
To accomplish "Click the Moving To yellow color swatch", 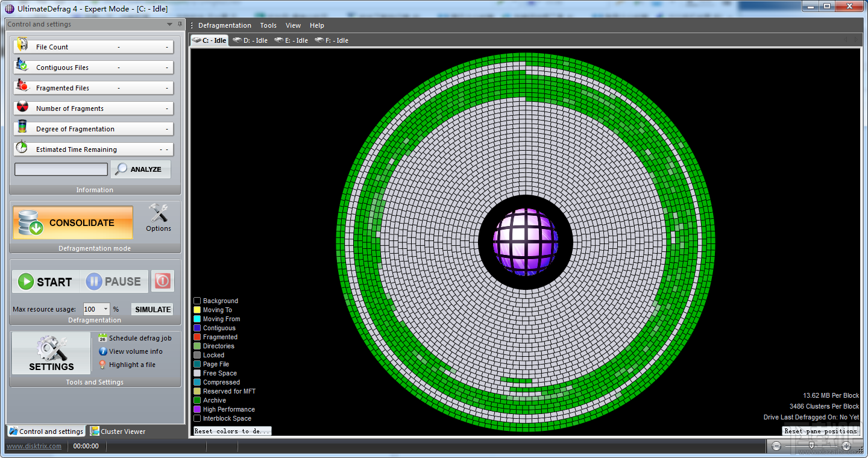I will click(197, 310).
